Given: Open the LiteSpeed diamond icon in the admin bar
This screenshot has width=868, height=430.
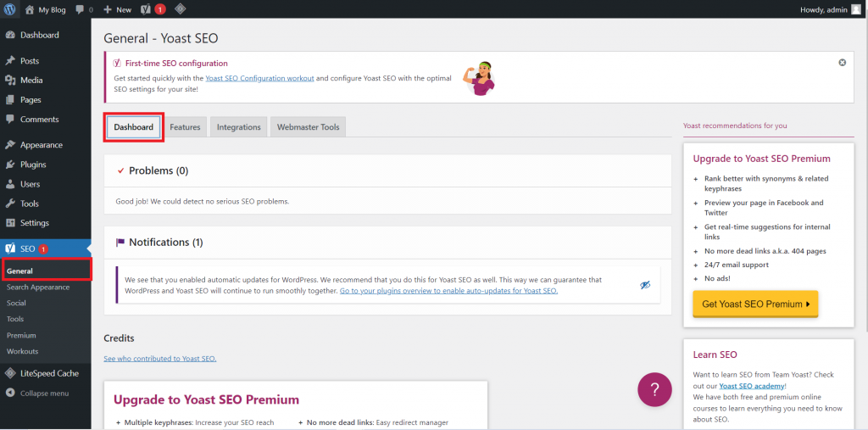Looking at the screenshot, I should pyautogui.click(x=180, y=9).
